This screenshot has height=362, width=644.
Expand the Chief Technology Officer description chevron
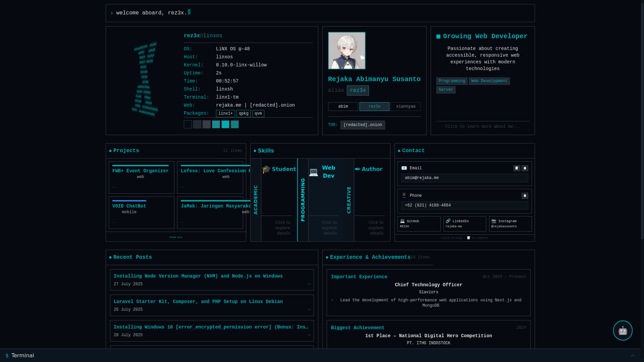pos(332,301)
